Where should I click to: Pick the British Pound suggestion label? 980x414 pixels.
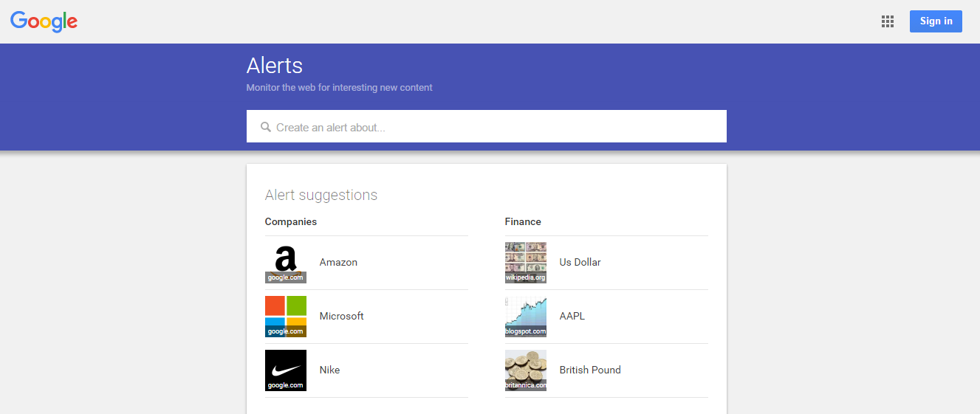pos(589,370)
